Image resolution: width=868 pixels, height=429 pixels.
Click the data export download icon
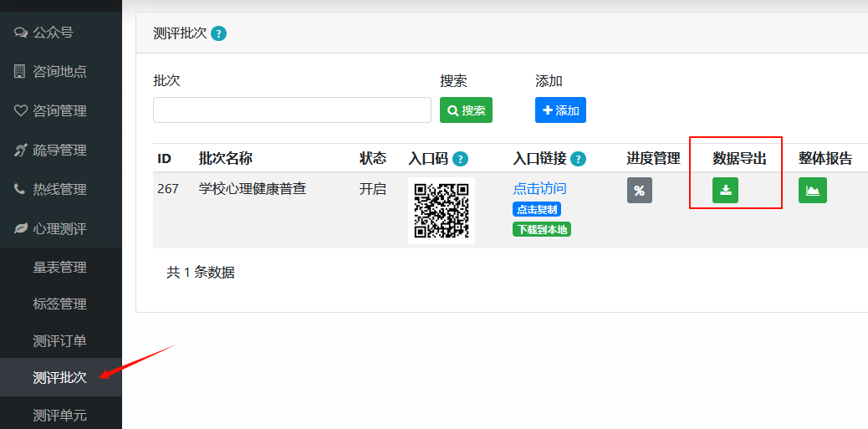click(x=725, y=191)
